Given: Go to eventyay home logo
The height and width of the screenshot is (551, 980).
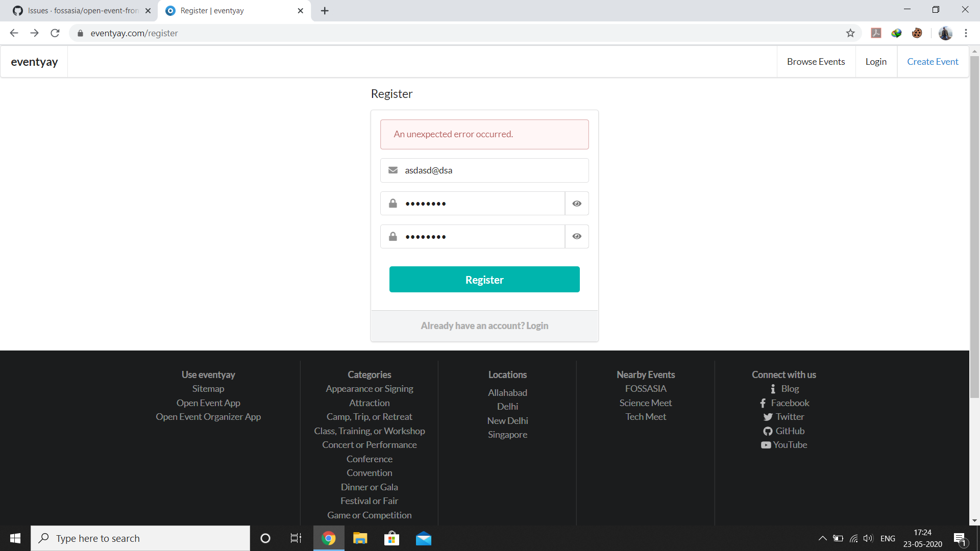Looking at the screenshot, I should pos(34,62).
